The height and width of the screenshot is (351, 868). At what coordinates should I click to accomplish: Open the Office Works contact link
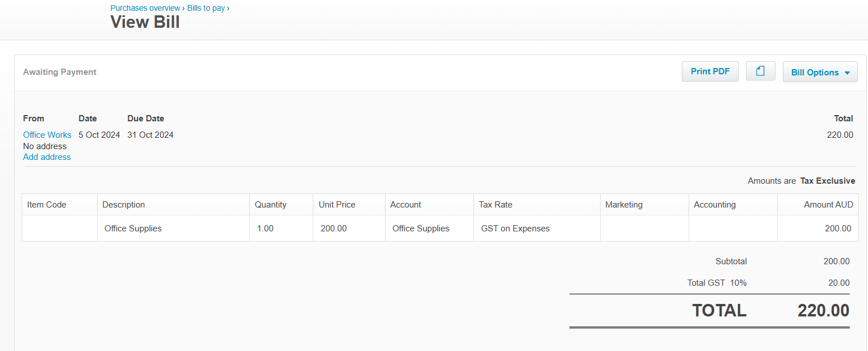pyautogui.click(x=47, y=135)
